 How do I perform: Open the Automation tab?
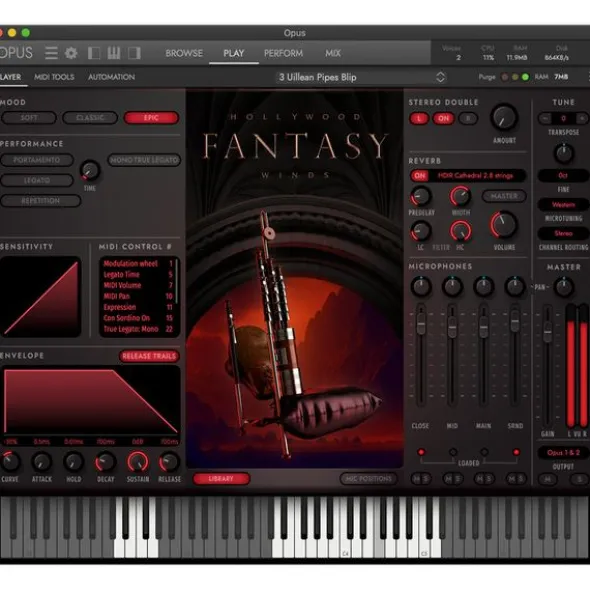[x=111, y=77]
